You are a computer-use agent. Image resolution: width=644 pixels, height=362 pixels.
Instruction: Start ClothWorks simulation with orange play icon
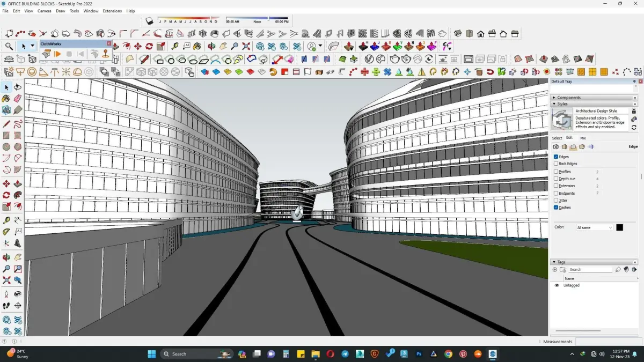coord(57,54)
